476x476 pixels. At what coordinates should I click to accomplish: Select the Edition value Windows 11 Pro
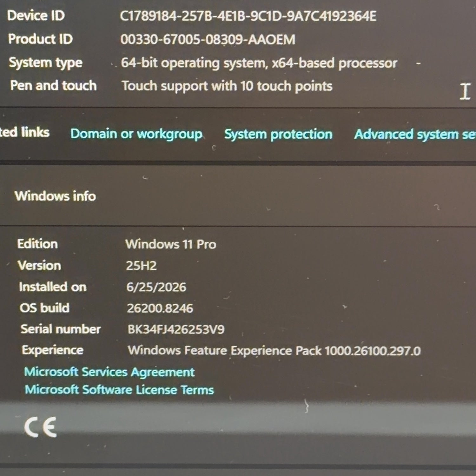171,244
